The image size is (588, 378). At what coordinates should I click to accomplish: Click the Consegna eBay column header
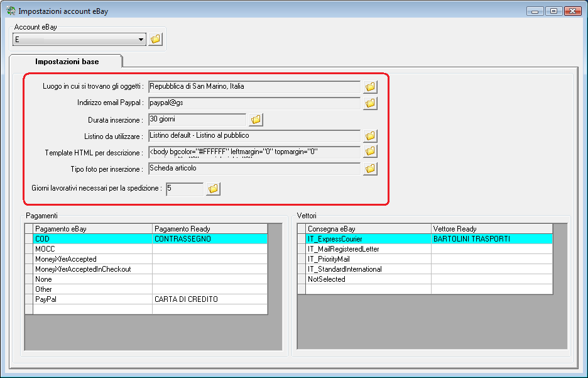(x=368, y=228)
